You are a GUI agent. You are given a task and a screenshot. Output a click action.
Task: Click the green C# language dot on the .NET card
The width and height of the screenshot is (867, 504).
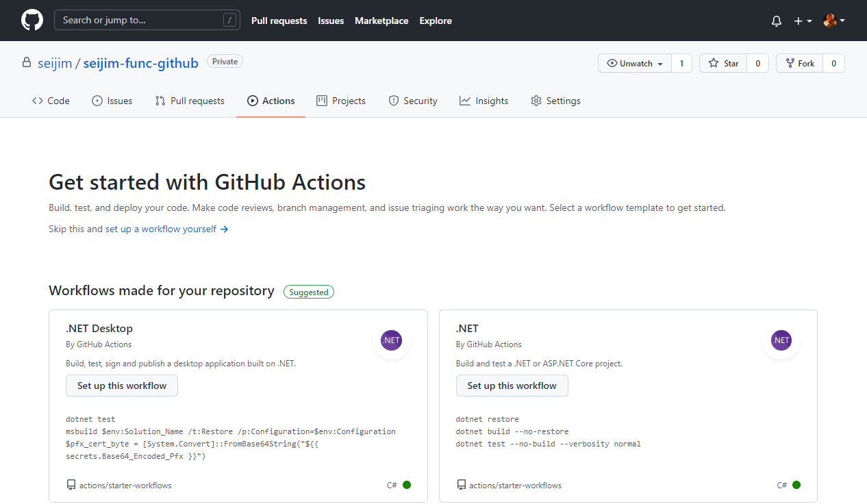tap(796, 484)
